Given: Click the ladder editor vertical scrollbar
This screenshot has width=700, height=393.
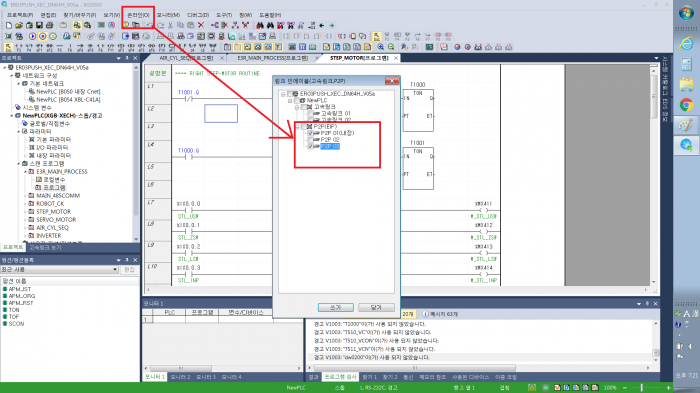Looking at the screenshot, I should point(654,174).
